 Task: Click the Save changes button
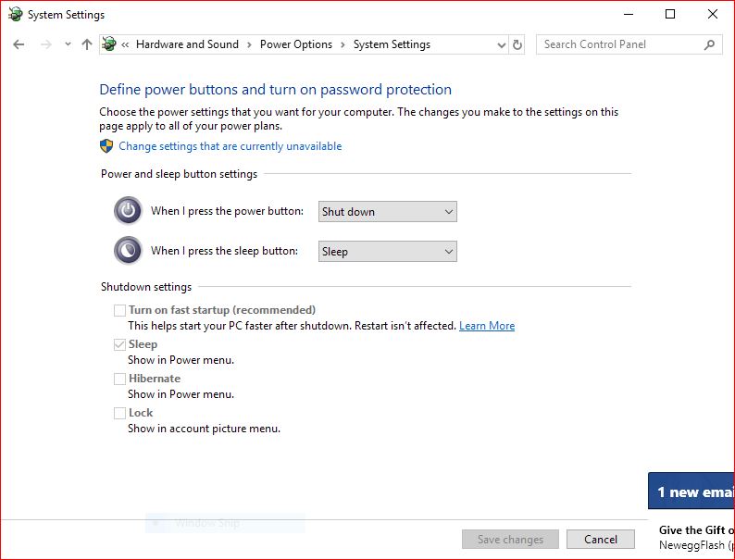(510, 540)
